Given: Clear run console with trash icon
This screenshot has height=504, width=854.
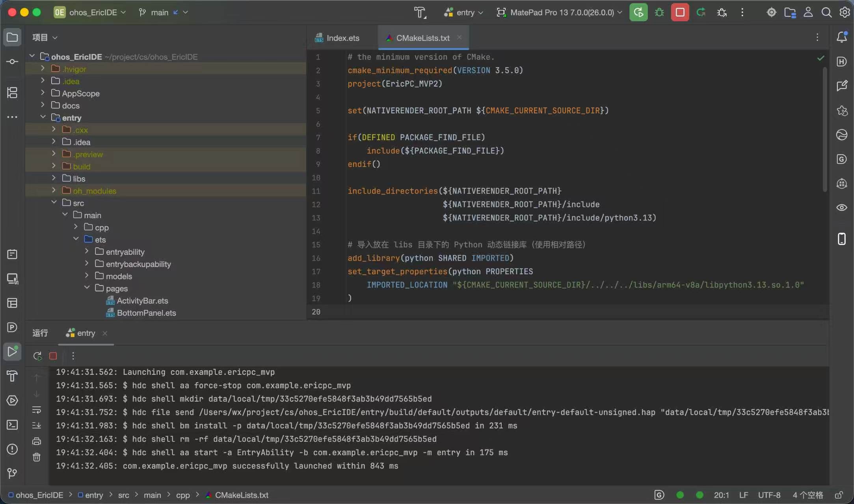Looking at the screenshot, I should coord(37,457).
